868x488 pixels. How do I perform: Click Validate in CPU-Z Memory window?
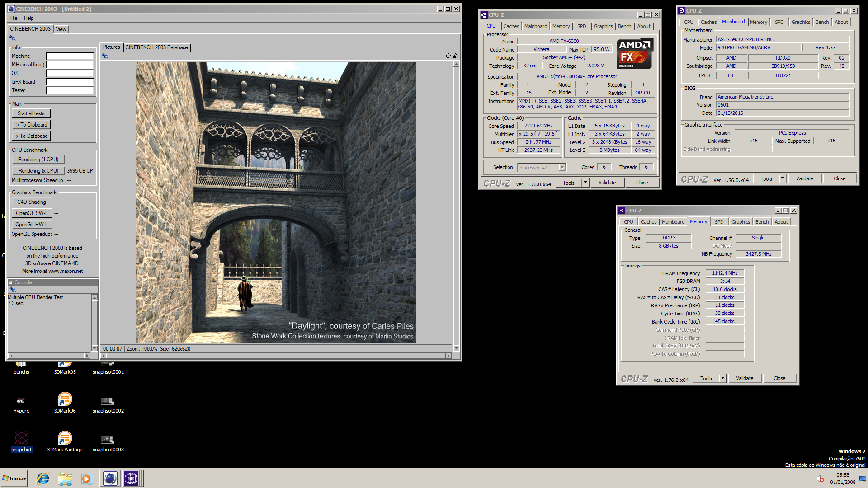745,378
